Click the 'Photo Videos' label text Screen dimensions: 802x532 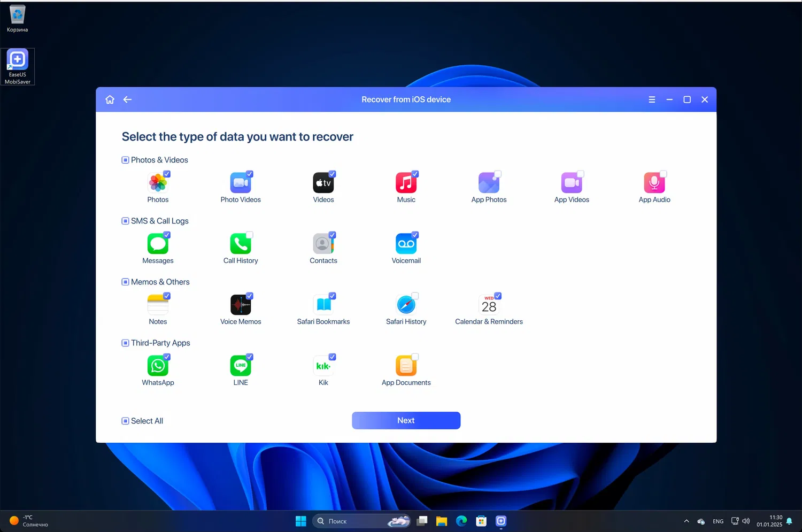(241, 199)
